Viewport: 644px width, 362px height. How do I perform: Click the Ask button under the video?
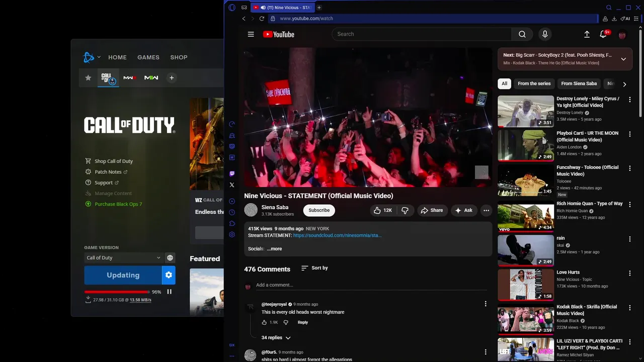464,210
